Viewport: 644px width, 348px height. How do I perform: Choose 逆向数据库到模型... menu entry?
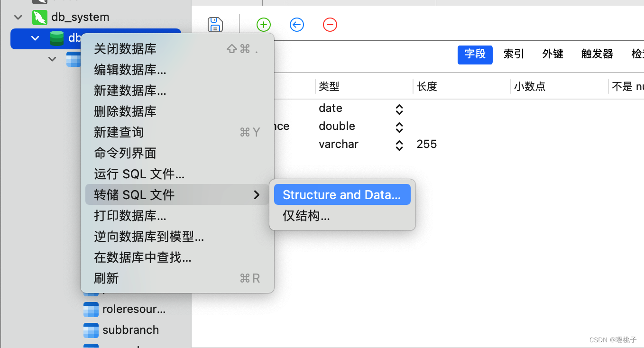click(177, 237)
